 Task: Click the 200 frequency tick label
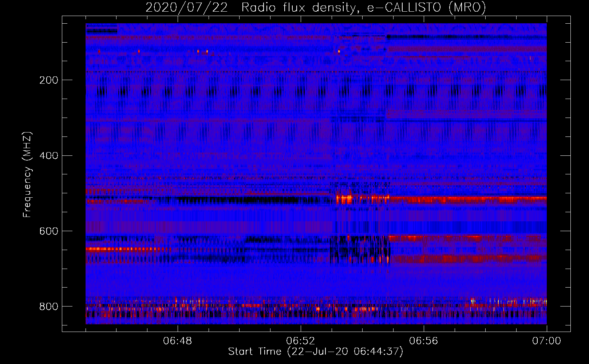click(48, 80)
